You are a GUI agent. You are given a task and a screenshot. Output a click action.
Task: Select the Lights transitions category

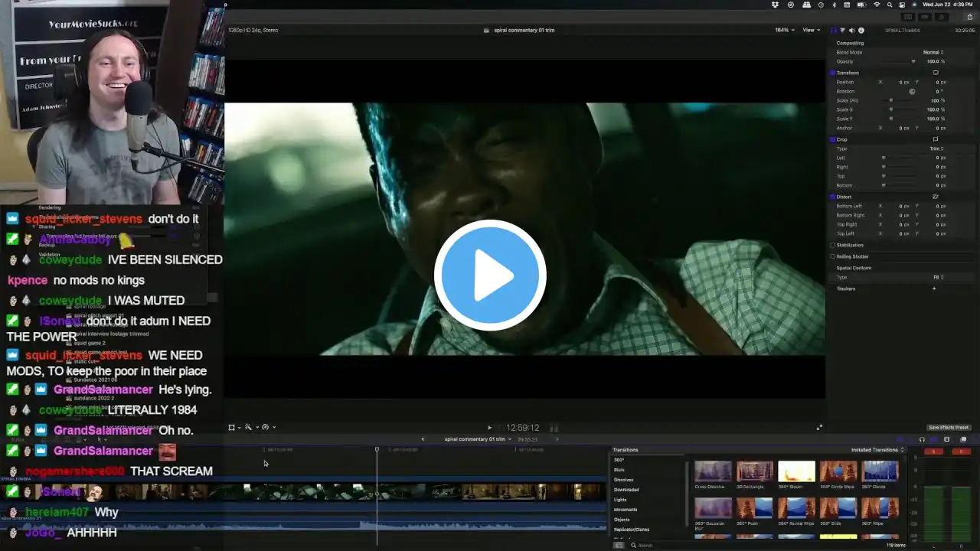pyautogui.click(x=620, y=500)
